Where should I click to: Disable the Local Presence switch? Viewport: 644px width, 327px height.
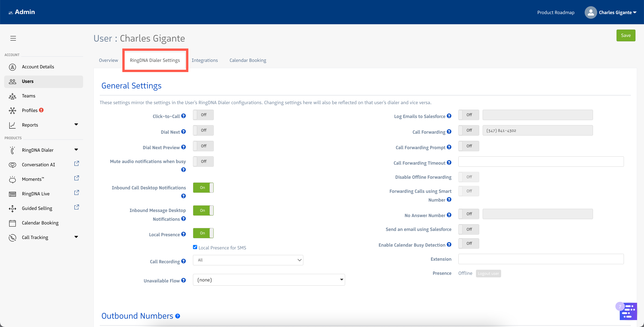203,233
